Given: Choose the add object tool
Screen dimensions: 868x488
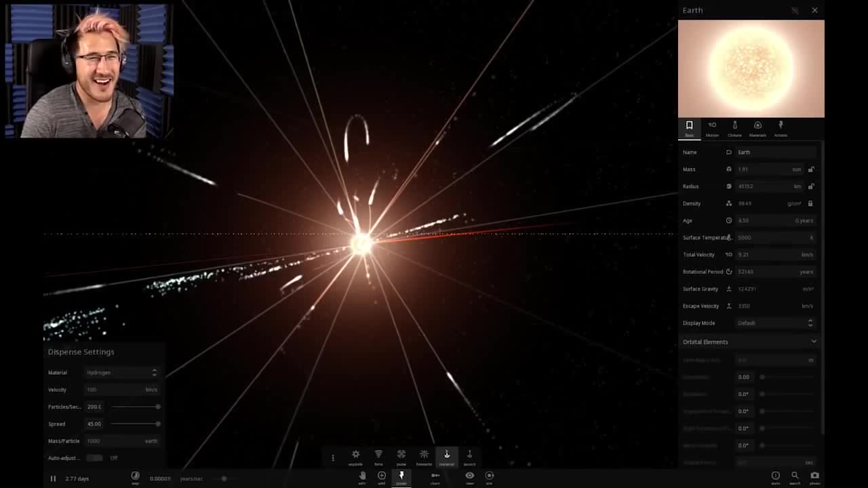Looking at the screenshot, I should tap(382, 478).
